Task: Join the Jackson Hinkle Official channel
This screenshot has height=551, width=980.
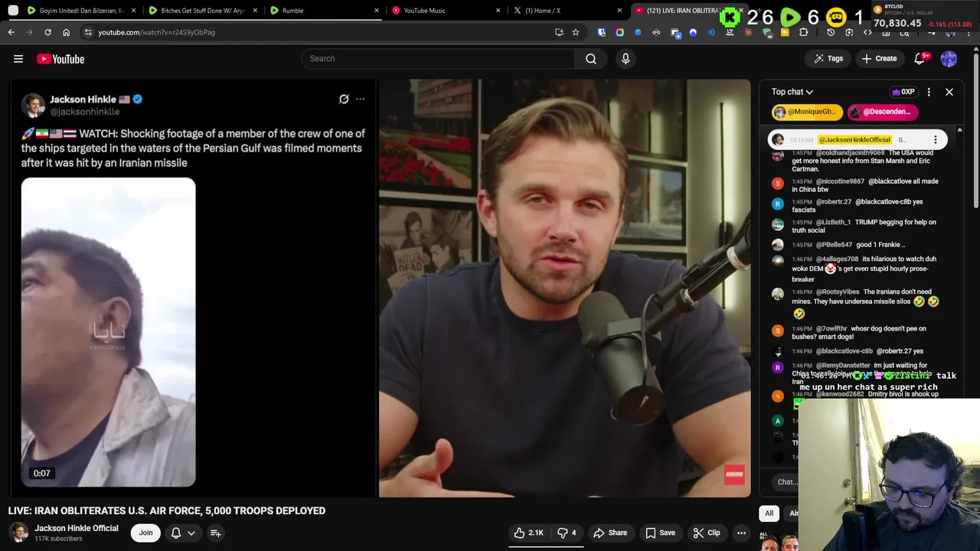Action: point(145,533)
